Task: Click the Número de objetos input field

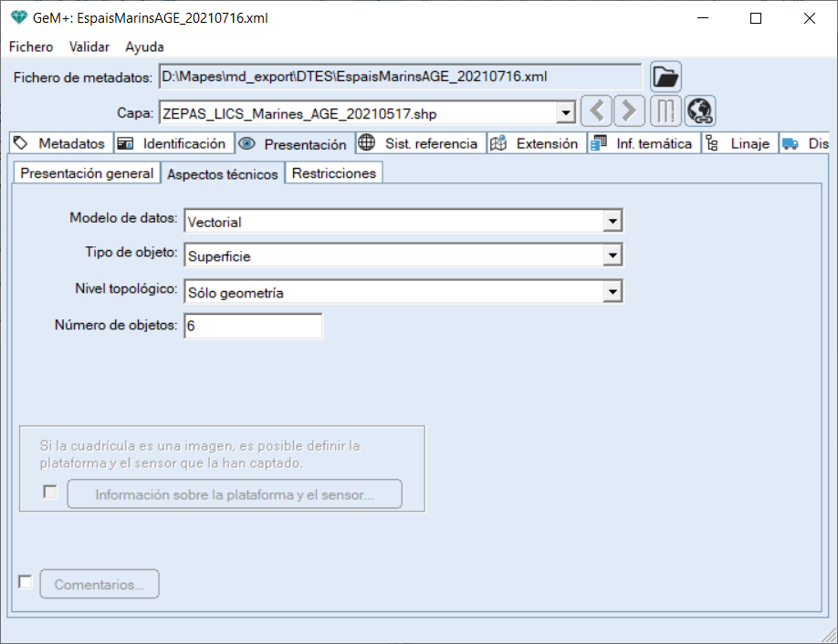Action: point(253,327)
